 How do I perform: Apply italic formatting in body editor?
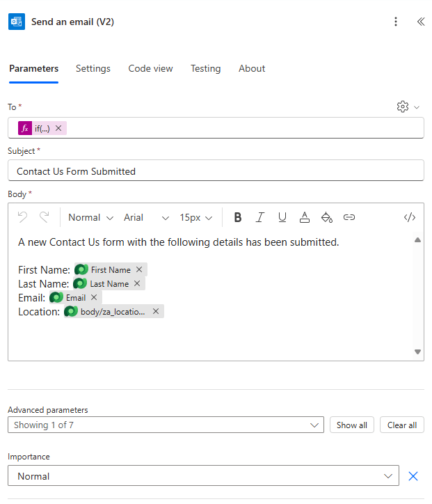(x=260, y=217)
